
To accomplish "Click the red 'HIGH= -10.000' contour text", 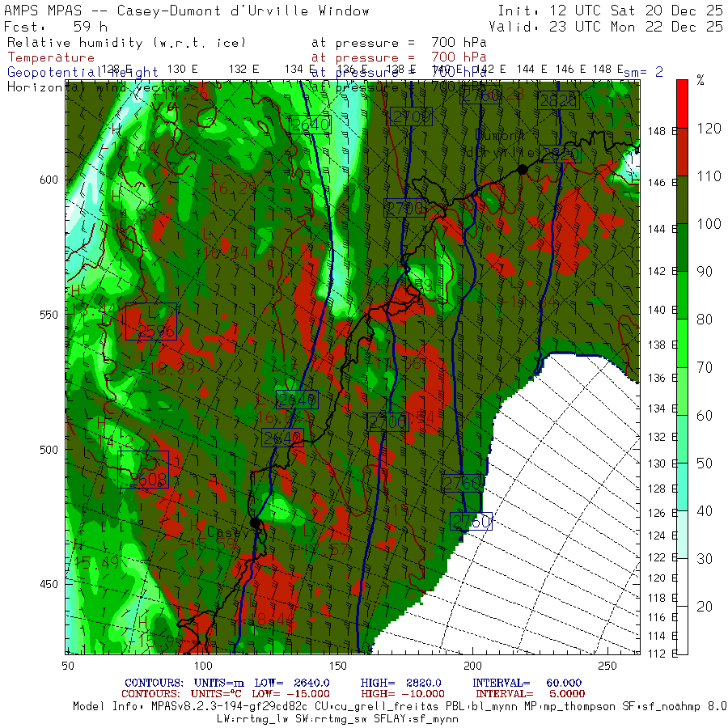I will [403, 694].
